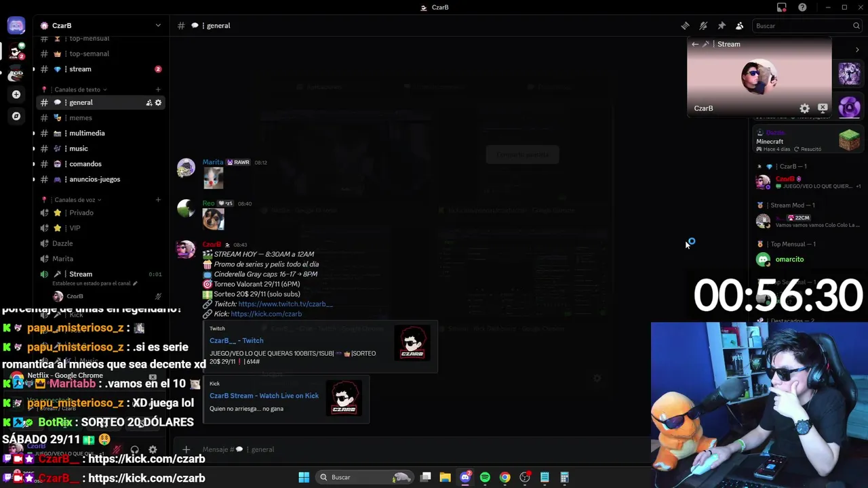The image size is (868, 488).
Task: Open the Threads icon in channel header
Action: [685, 26]
